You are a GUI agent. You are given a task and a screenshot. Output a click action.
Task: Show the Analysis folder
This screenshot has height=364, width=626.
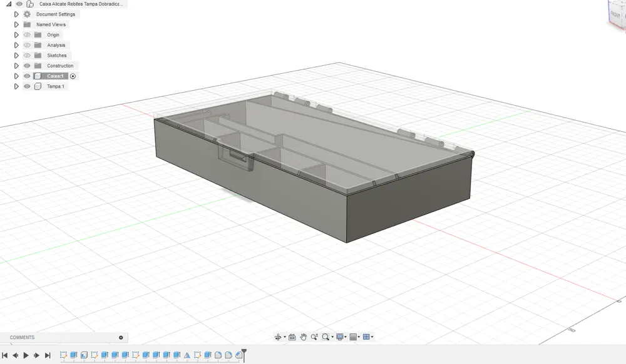[x=27, y=45]
